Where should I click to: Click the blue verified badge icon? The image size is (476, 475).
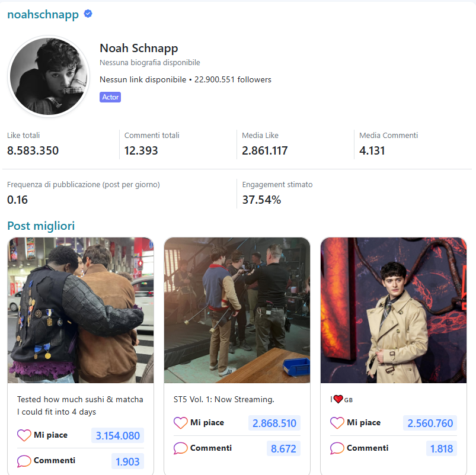click(x=88, y=14)
